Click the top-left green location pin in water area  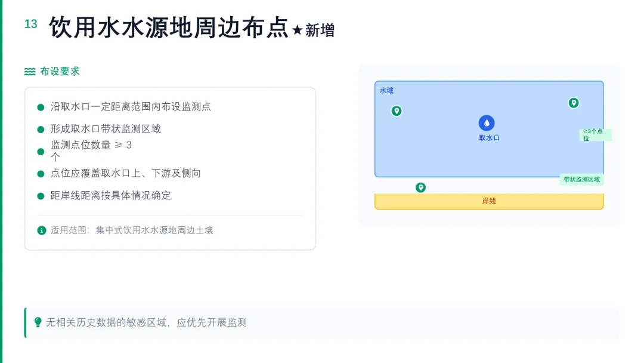point(397,111)
